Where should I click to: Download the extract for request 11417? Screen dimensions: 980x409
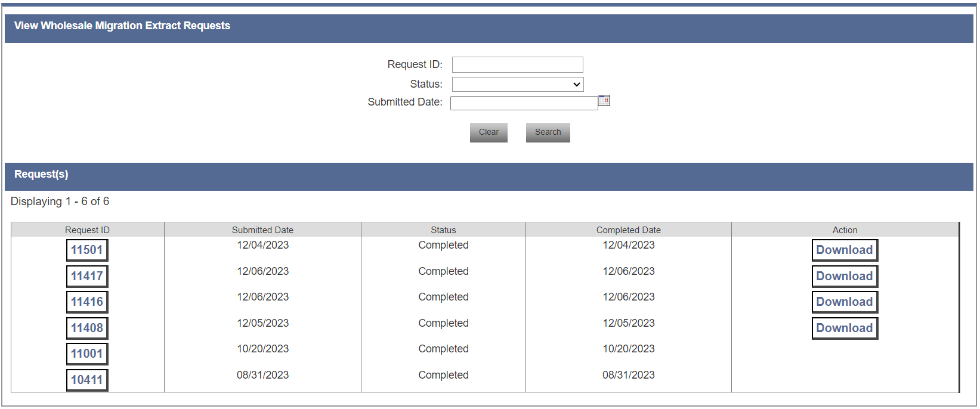tap(844, 276)
